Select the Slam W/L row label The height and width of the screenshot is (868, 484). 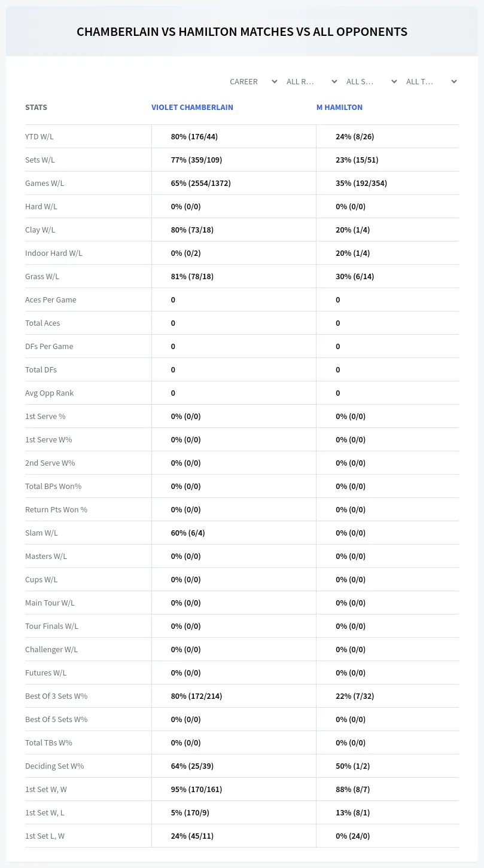coord(41,533)
